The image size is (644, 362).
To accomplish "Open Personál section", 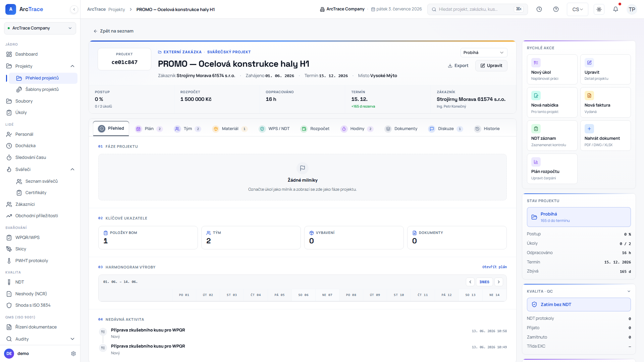I will pyautogui.click(x=40, y=134).
